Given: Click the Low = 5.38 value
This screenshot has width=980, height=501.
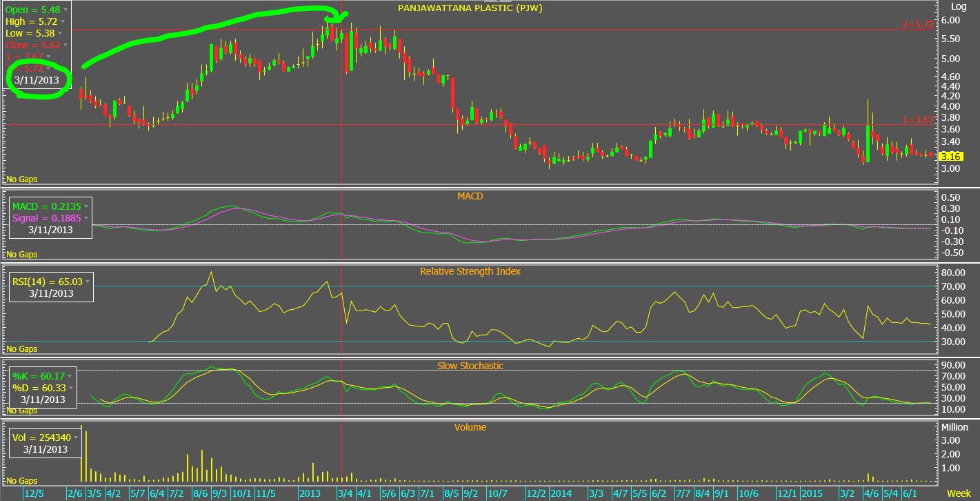Looking at the screenshot, I should (30, 33).
